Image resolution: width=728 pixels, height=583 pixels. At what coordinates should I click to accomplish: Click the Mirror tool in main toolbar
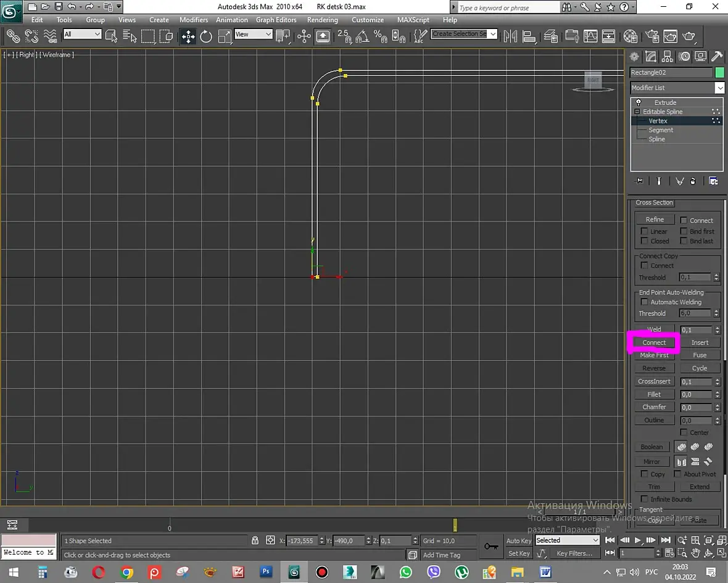tap(510, 36)
